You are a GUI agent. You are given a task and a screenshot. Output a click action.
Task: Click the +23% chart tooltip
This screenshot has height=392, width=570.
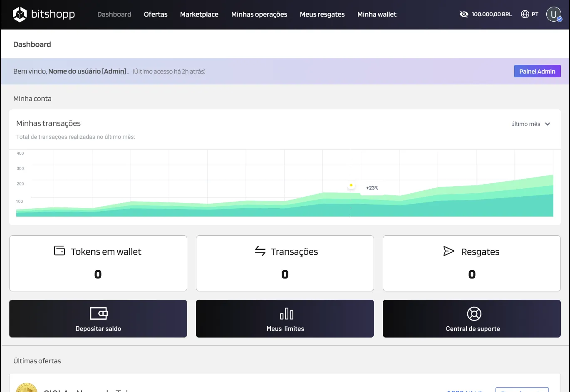point(372,188)
